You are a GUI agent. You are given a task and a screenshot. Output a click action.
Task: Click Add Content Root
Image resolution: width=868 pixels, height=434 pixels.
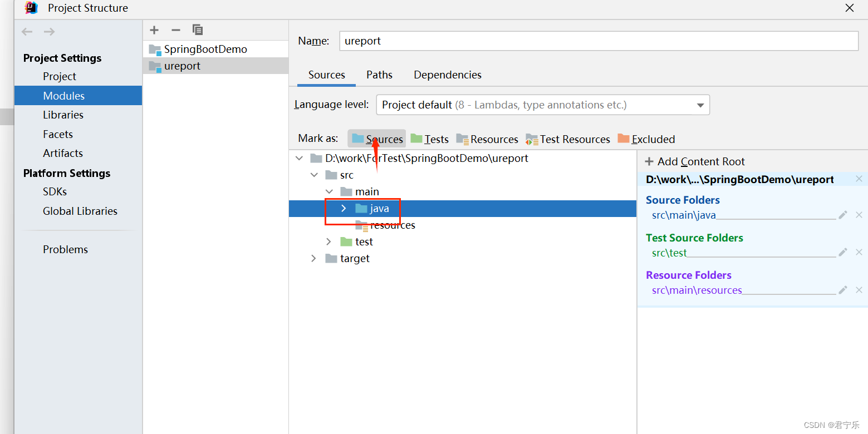click(694, 161)
